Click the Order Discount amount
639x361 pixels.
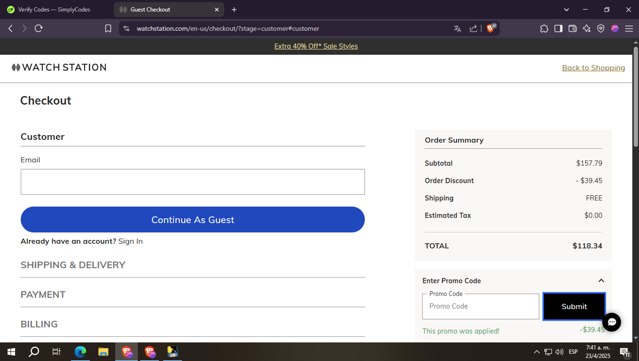coord(589,180)
